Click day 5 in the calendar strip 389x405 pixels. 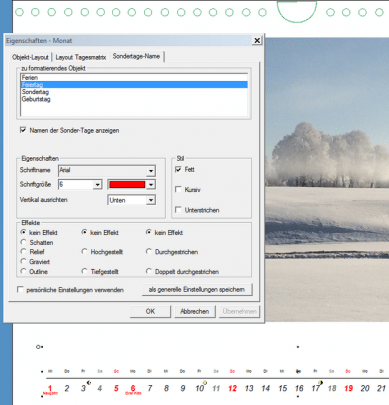click(x=116, y=388)
